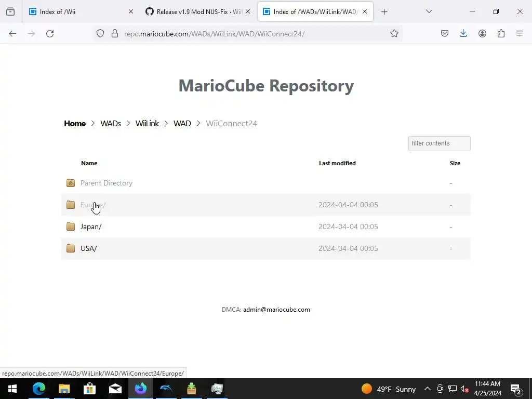Viewport: 532px width, 399px height.
Task: Sort by the Last modified column
Action: tap(337, 163)
